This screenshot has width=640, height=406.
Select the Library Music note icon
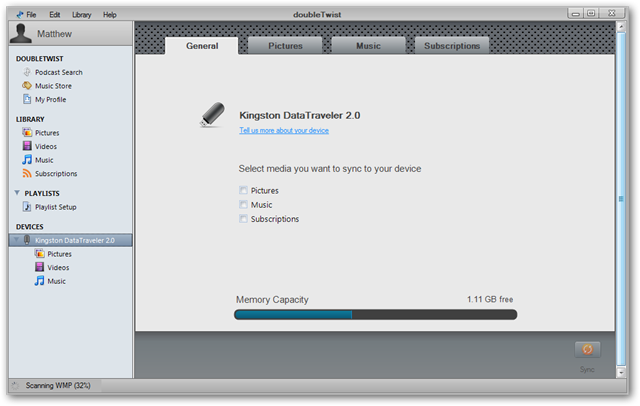(x=27, y=160)
